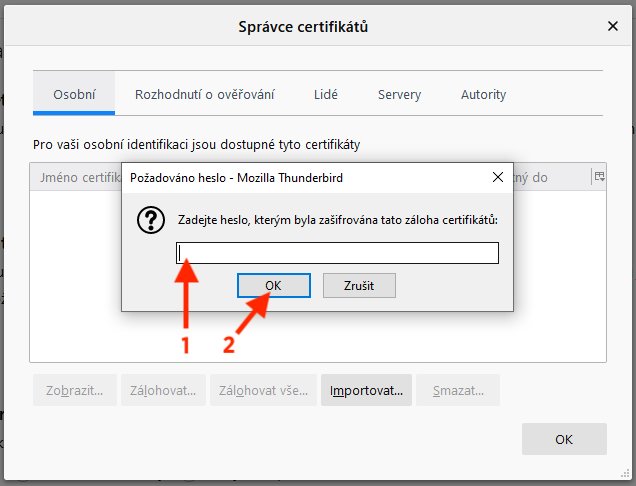Screen dimensions: 636x486
Task: Click OK at bottom of Správce certifikátů
Action: [x=564, y=439]
